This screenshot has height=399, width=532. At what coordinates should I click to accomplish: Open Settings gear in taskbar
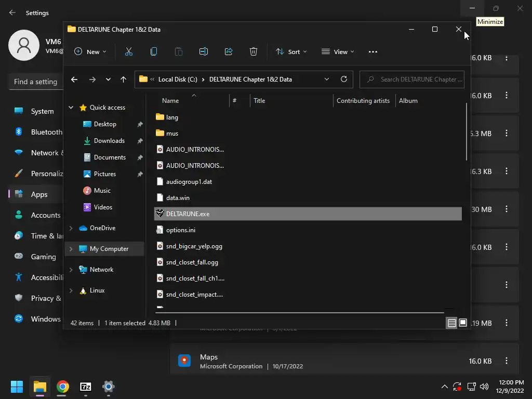pos(109,387)
